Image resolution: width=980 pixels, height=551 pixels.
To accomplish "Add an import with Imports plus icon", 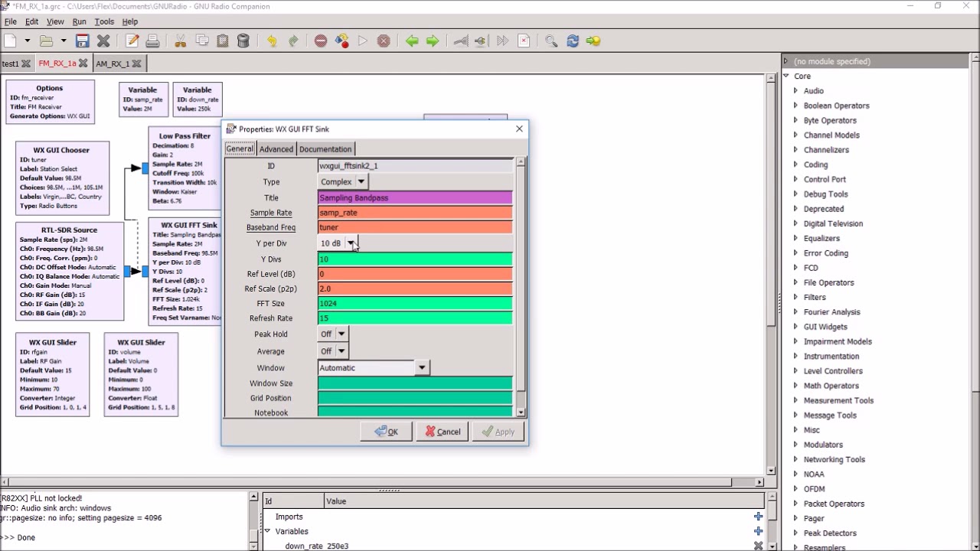I will (x=758, y=517).
